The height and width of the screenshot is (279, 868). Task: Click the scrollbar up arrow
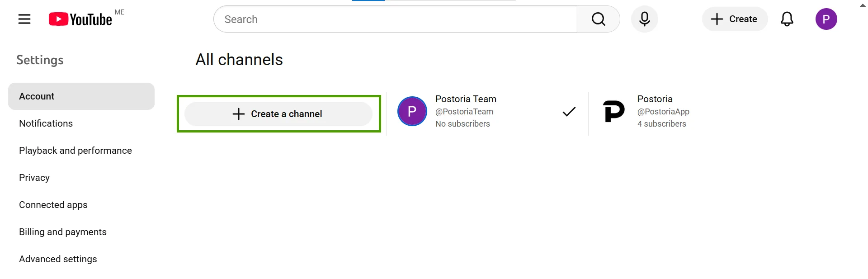(863, 5)
